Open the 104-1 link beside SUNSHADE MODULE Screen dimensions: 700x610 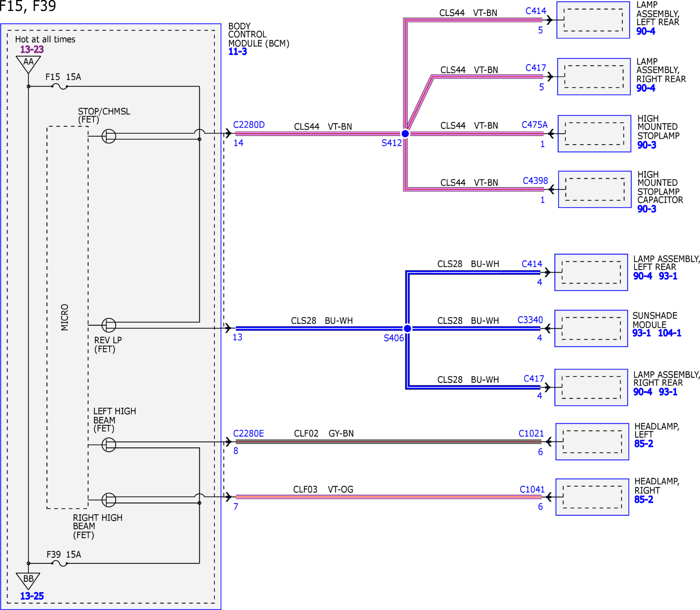click(x=669, y=333)
